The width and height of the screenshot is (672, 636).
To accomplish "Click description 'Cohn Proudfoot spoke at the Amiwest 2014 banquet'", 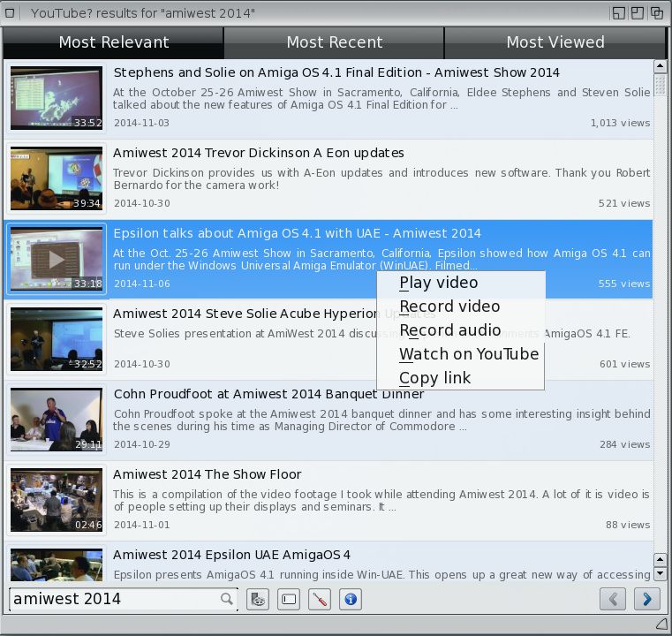I will [x=381, y=420].
